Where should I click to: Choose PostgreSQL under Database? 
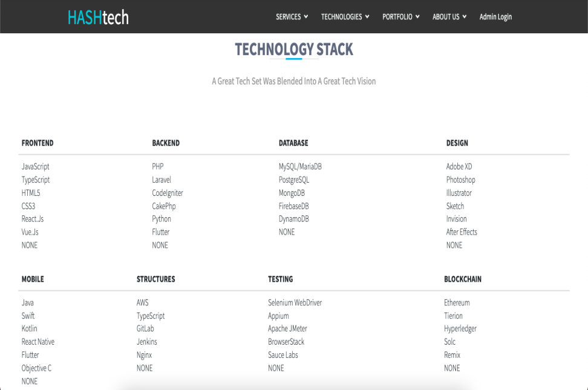[294, 180]
